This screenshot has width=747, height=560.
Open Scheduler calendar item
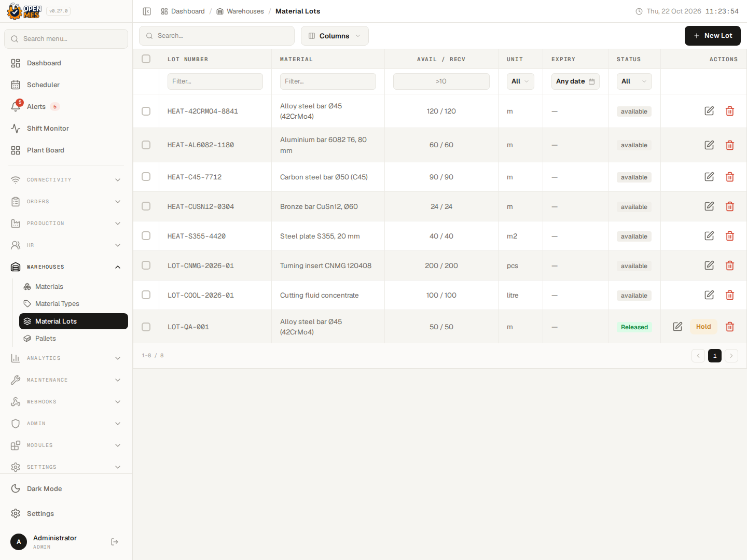tap(66, 85)
